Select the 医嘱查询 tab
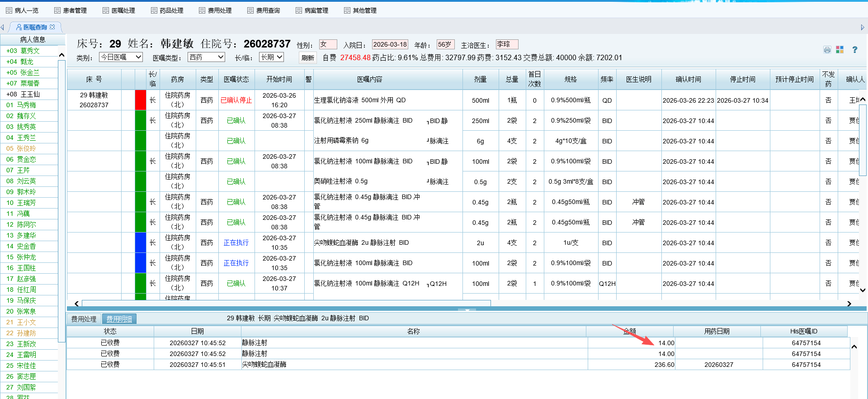This screenshot has height=399, width=868. click(35, 27)
